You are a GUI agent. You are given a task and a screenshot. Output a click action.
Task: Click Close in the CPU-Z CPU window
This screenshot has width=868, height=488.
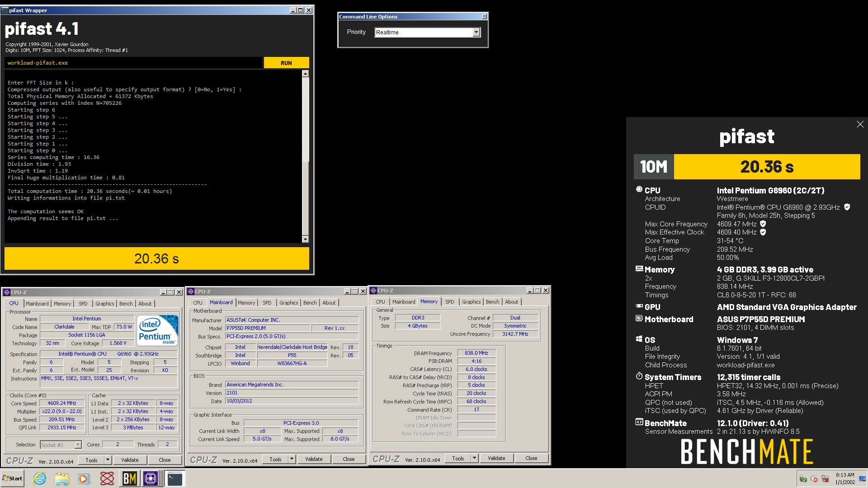point(165,460)
